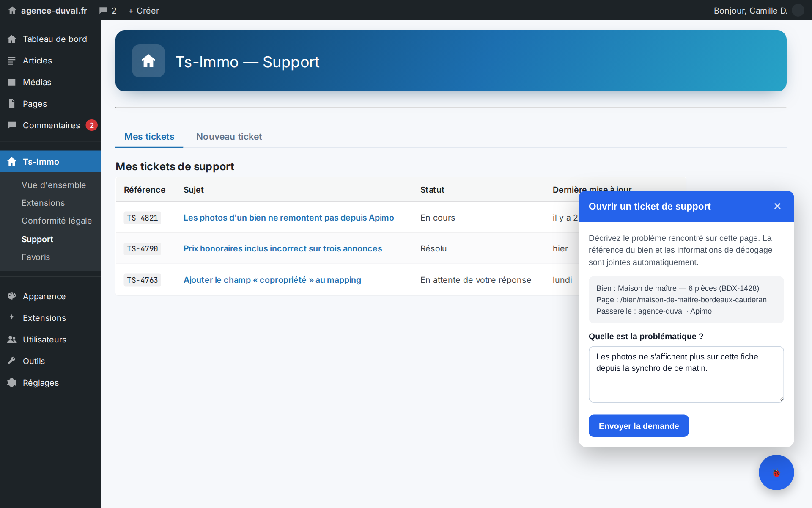Image resolution: width=812 pixels, height=508 pixels.
Task: Click the Extensions plug icon
Action: [x=12, y=317]
